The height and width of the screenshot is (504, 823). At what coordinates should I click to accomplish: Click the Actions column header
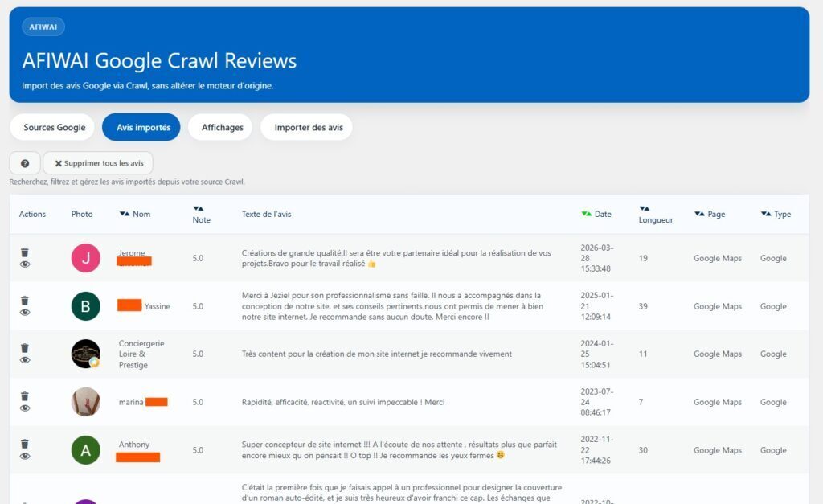(x=32, y=214)
